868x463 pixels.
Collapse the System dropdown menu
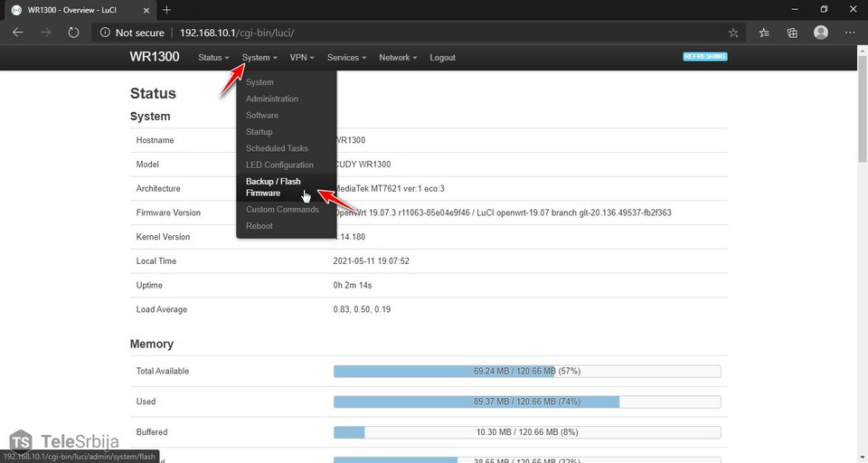pos(259,58)
